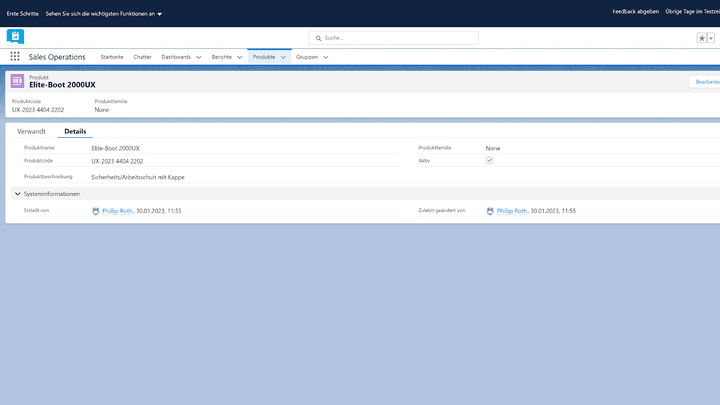Toggle the Aktiv checkbox

(x=489, y=160)
